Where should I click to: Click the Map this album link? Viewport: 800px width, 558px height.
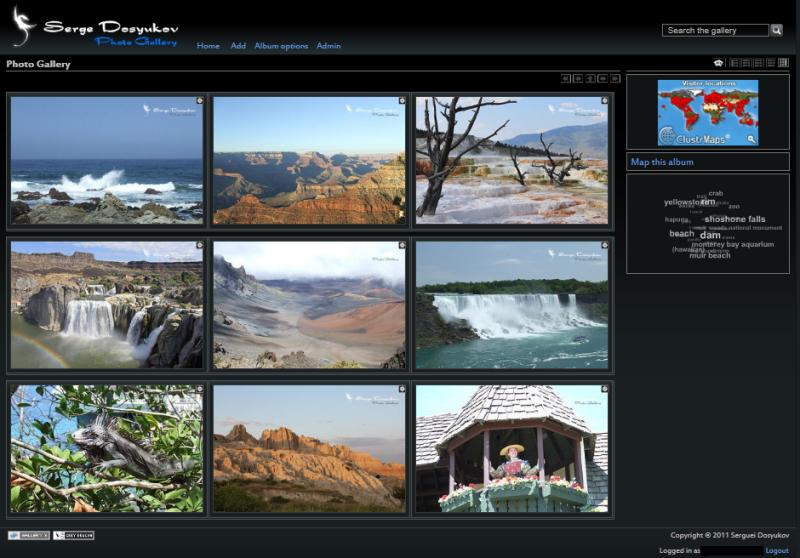coord(662,162)
